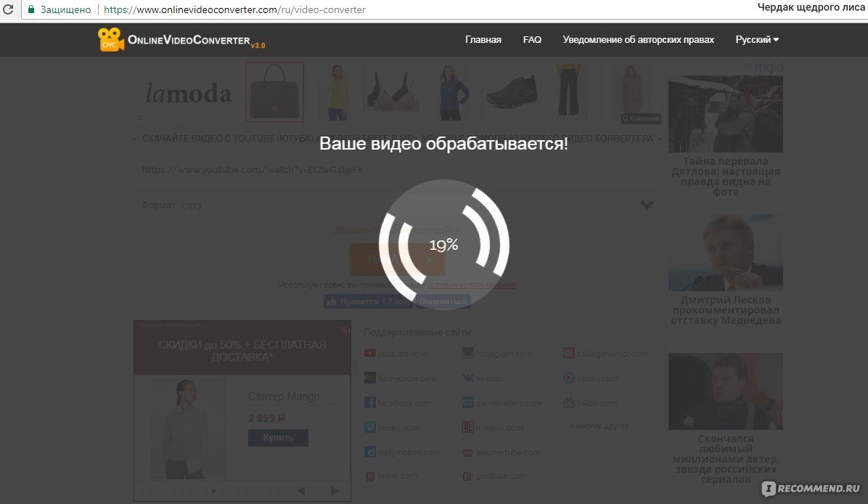Click the youku.com site icon
Image resolution: width=868 pixels, height=504 pixels.
tap(568, 378)
